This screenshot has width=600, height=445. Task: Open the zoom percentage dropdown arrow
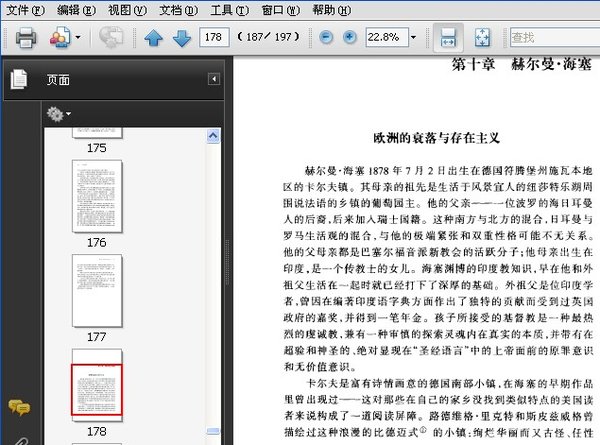[x=413, y=37]
